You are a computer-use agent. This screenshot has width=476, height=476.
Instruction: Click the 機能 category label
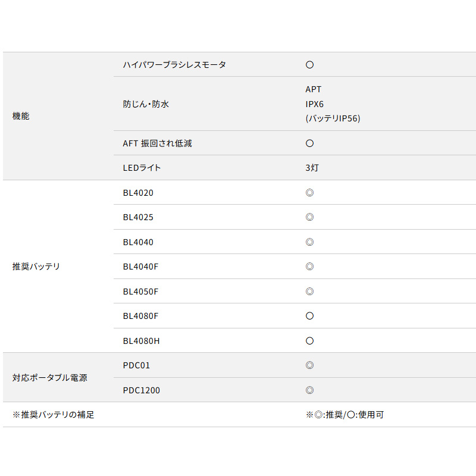(21, 116)
